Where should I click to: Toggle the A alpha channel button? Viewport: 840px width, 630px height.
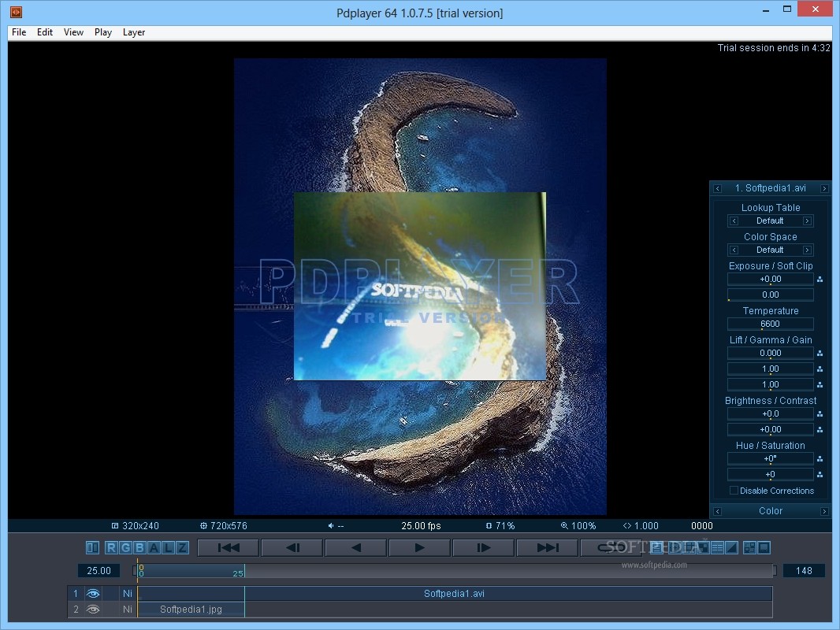click(x=154, y=547)
